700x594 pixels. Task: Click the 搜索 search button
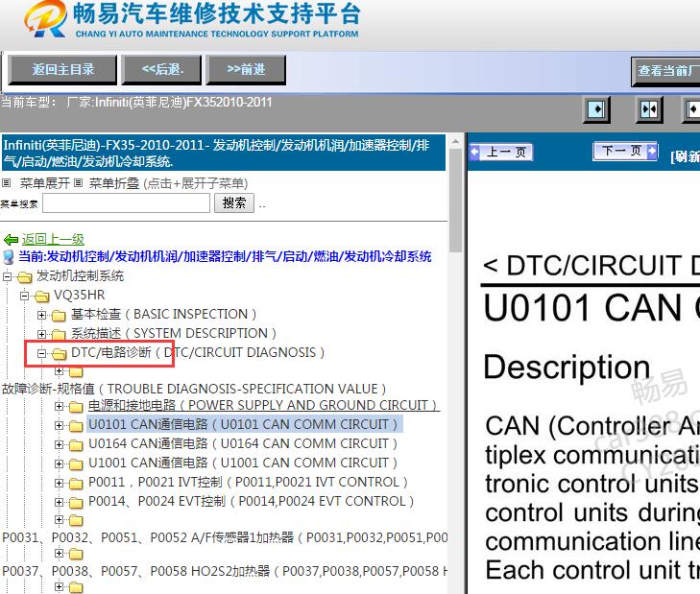(234, 203)
